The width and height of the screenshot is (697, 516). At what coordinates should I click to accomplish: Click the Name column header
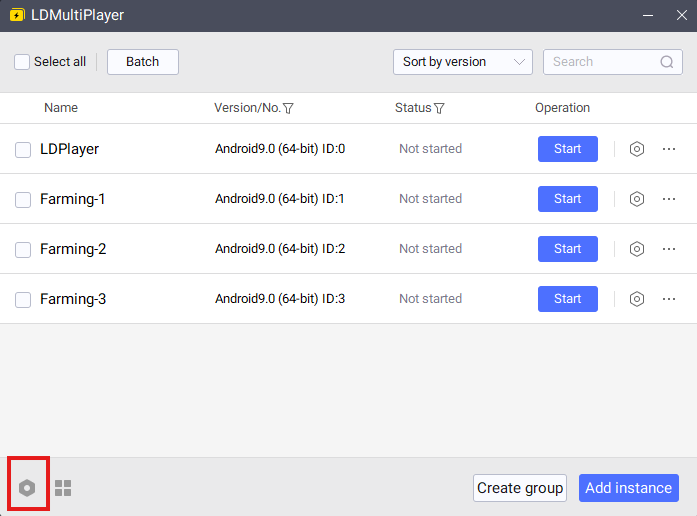[61, 108]
